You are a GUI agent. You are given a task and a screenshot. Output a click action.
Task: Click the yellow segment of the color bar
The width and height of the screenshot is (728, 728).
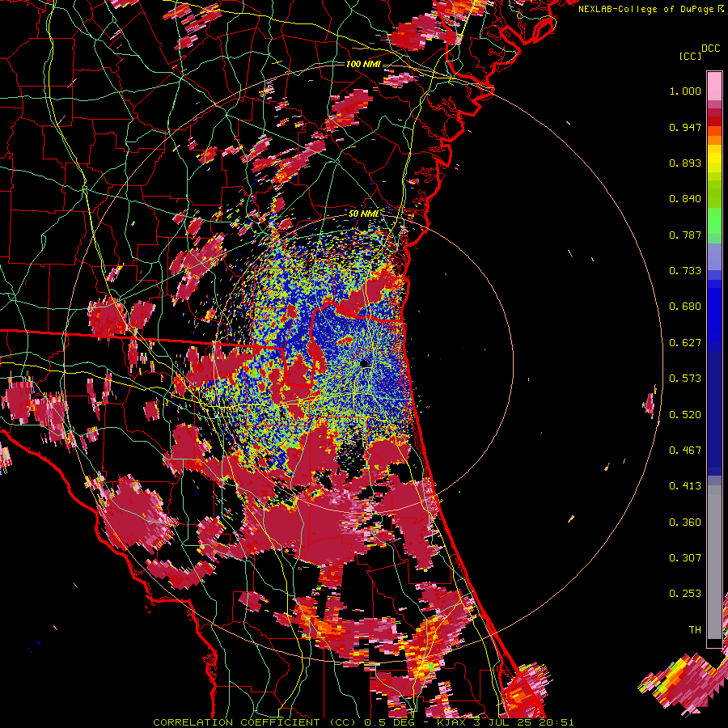[x=714, y=159]
